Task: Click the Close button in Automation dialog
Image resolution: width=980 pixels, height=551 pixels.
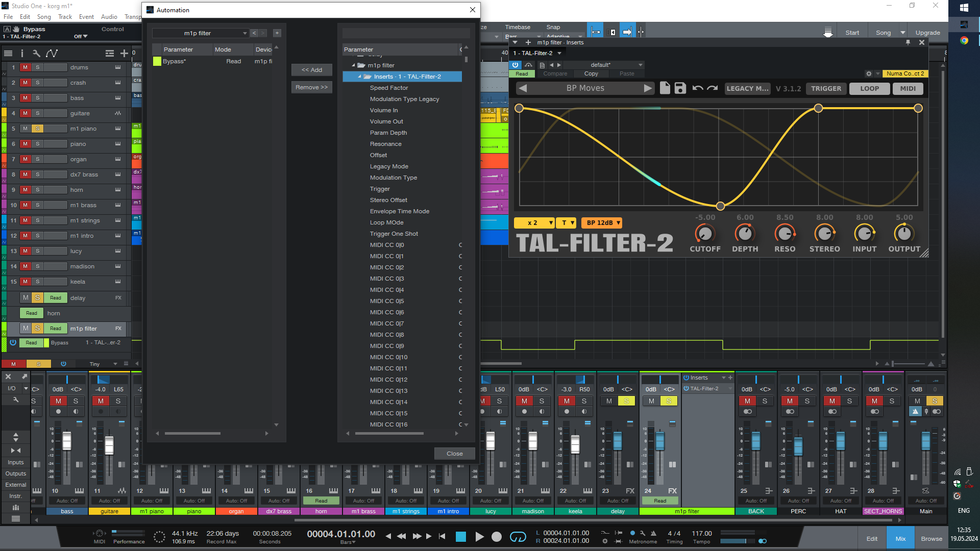Action: 454,454
